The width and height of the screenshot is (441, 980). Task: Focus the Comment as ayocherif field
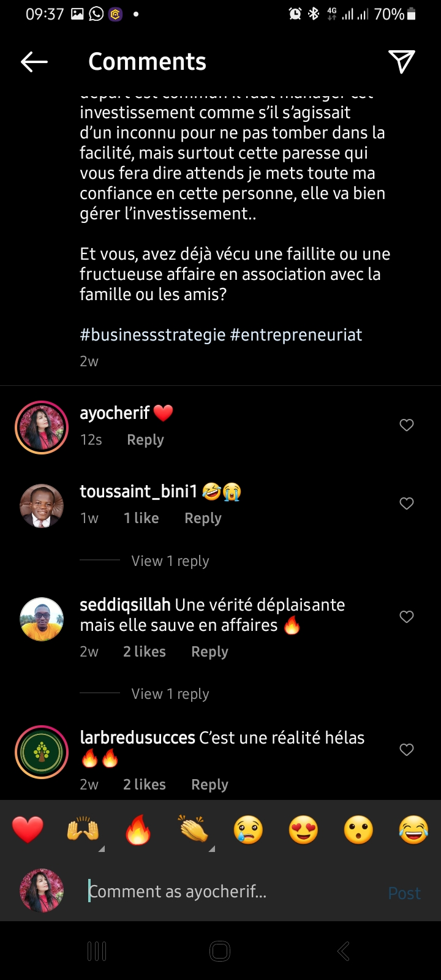(x=233, y=892)
